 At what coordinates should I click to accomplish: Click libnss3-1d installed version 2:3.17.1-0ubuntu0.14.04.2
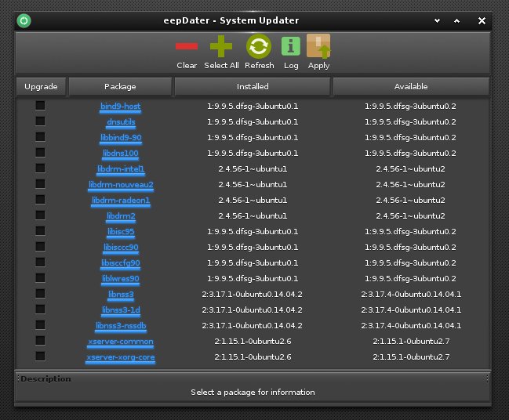[x=252, y=310]
